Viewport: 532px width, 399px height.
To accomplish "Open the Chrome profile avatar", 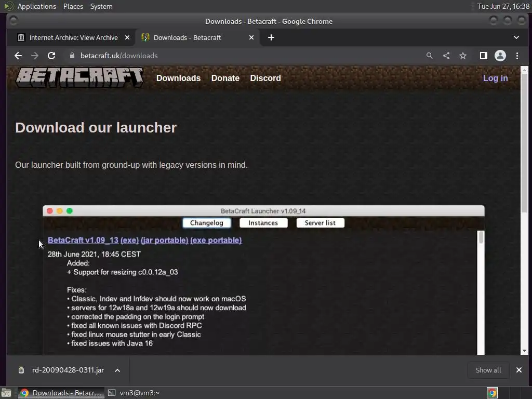I will point(500,56).
